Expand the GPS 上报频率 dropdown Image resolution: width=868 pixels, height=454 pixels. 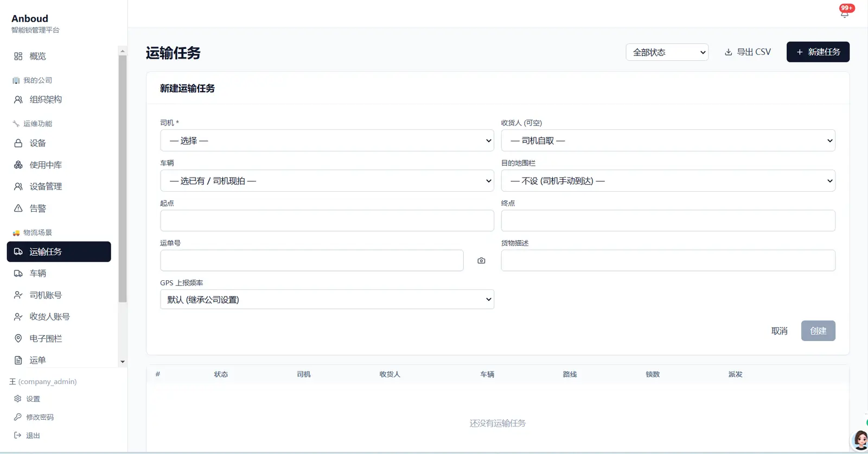pos(327,299)
